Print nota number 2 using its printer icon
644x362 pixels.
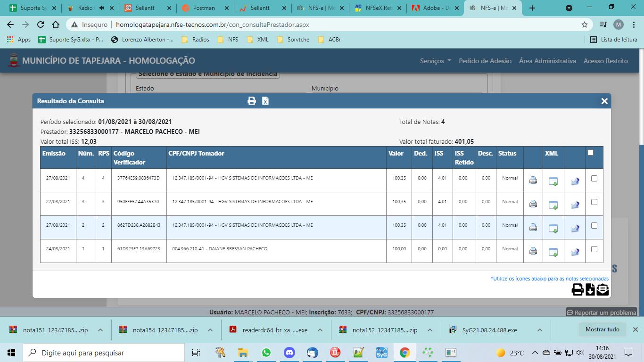click(533, 227)
